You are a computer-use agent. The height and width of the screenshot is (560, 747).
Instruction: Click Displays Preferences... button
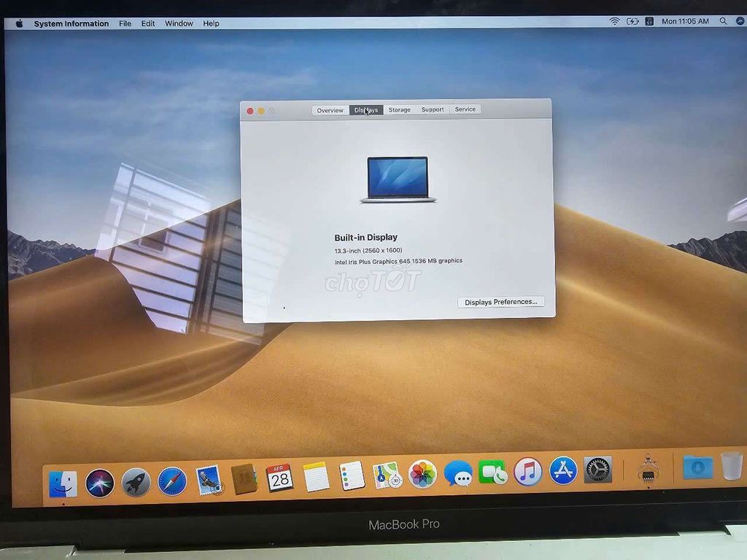pos(501,302)
